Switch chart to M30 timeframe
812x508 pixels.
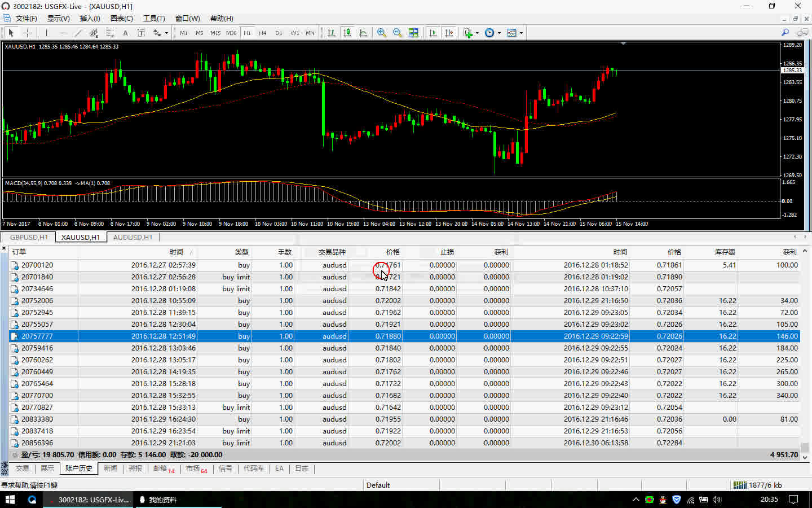coord(231,33)
